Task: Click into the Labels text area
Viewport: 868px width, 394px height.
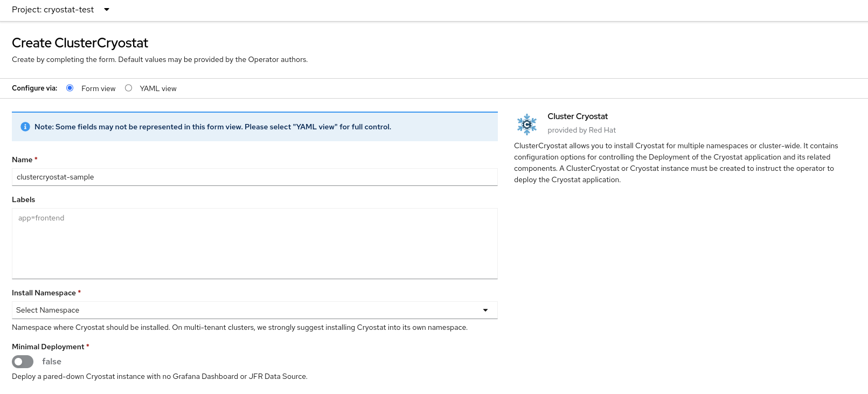Action: point(254,244)
